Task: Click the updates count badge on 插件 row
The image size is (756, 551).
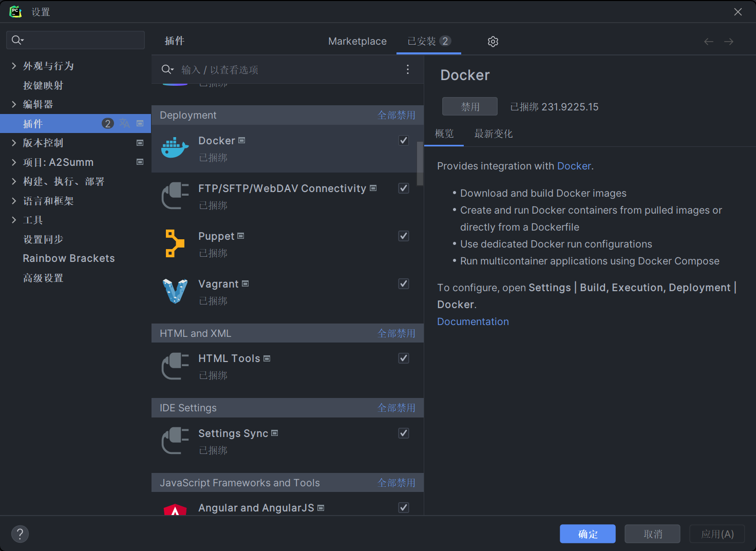Action: click(x=108, y=123)
